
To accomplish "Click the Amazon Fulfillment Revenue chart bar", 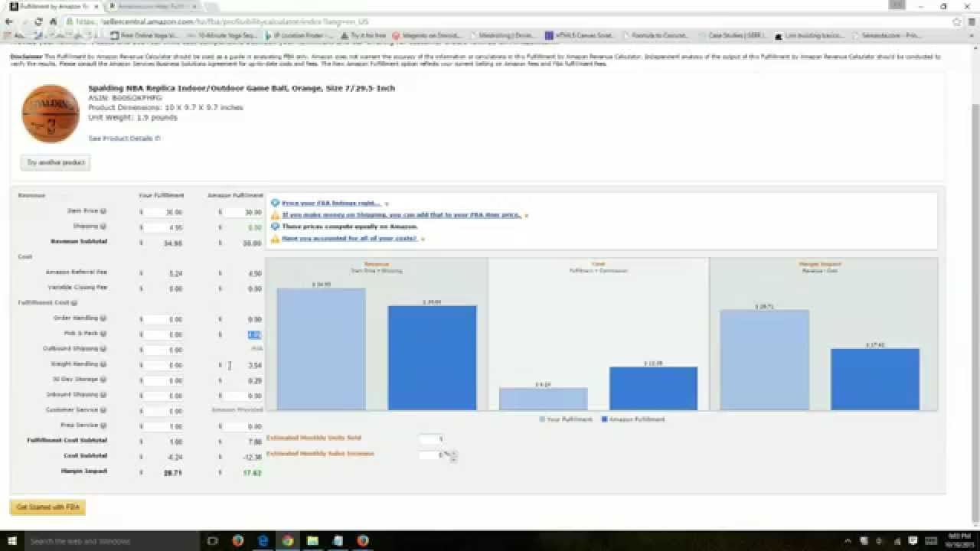I will (x=432, y=357).
